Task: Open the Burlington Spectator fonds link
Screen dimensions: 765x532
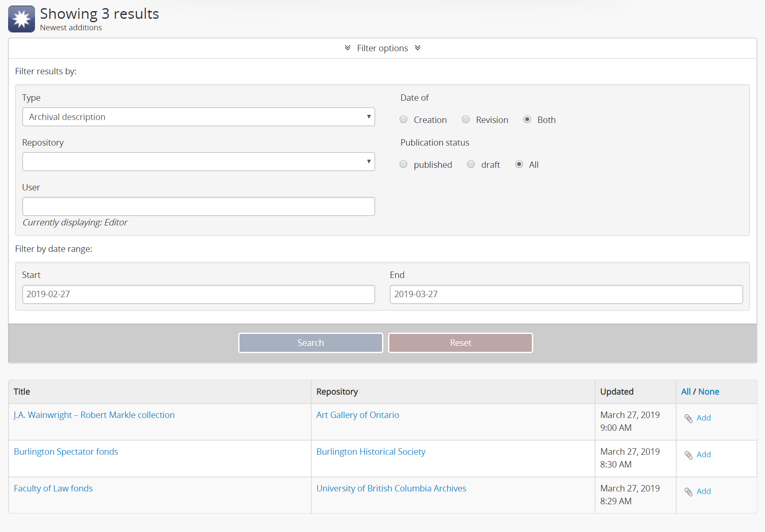Action: 66,452
